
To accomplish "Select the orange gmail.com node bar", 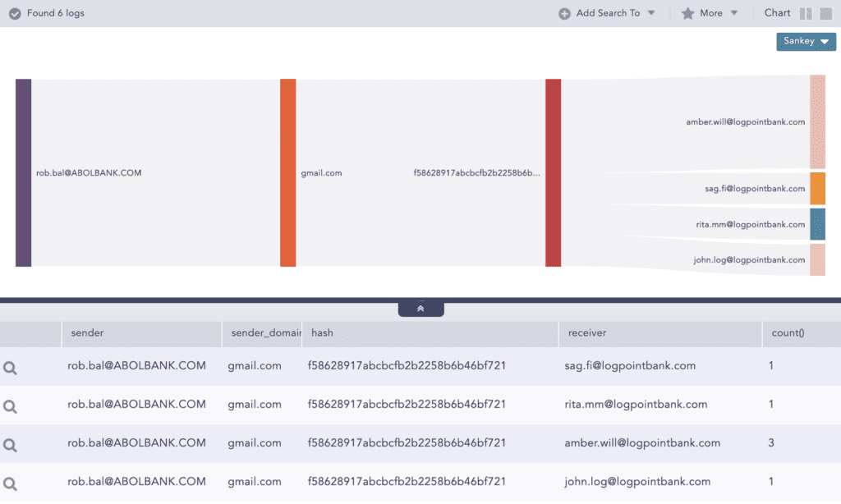I will tap(287, 172).
